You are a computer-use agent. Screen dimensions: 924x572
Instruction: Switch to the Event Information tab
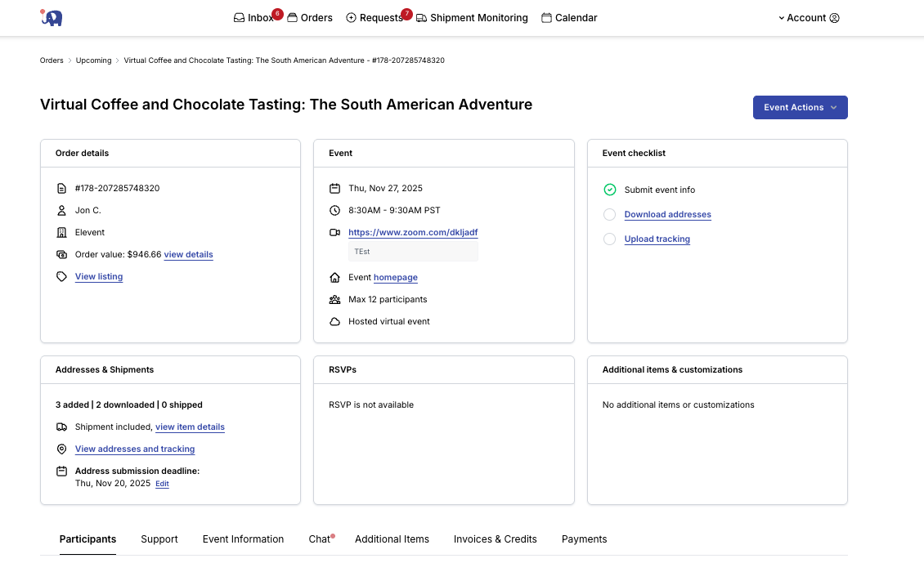(x=243, y=539)
